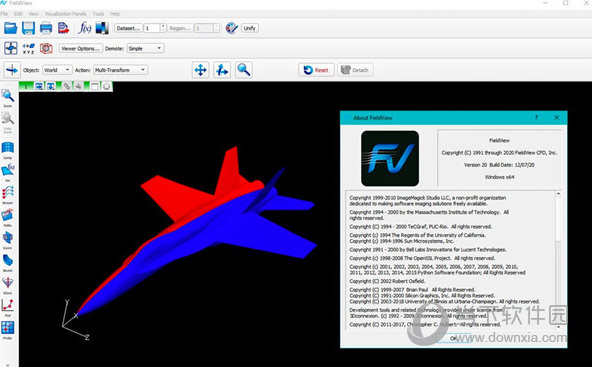Click the XYZ axis alignment icon
Screen dimensions: 592x367
[x=29, y=48]
